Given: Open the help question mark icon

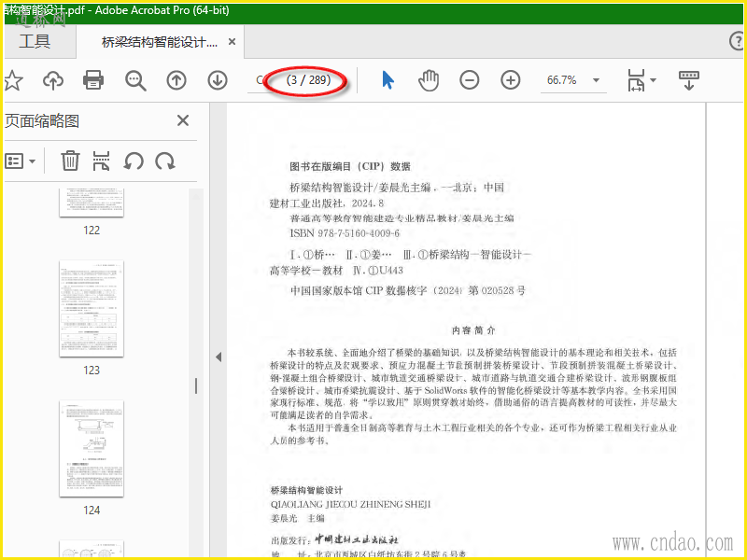Looking at the screenshot, I should (737, 41).
